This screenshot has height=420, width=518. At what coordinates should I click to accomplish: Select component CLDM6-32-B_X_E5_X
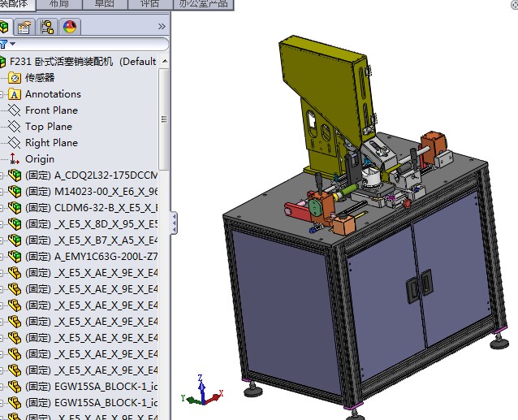(x=91, y=207)
